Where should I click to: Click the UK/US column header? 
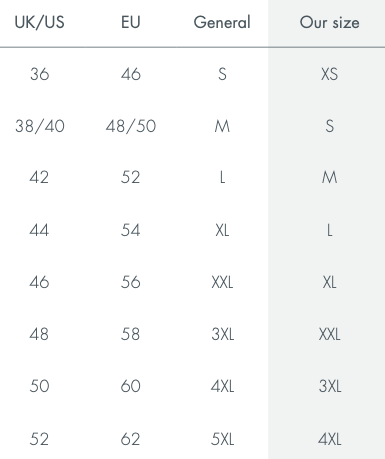[39, 23]
